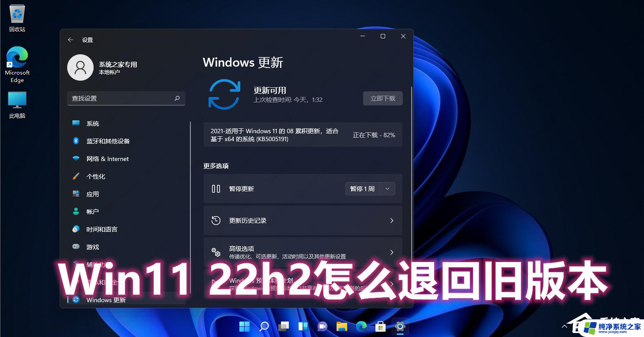Open 应用 settings

pos(126,194)
